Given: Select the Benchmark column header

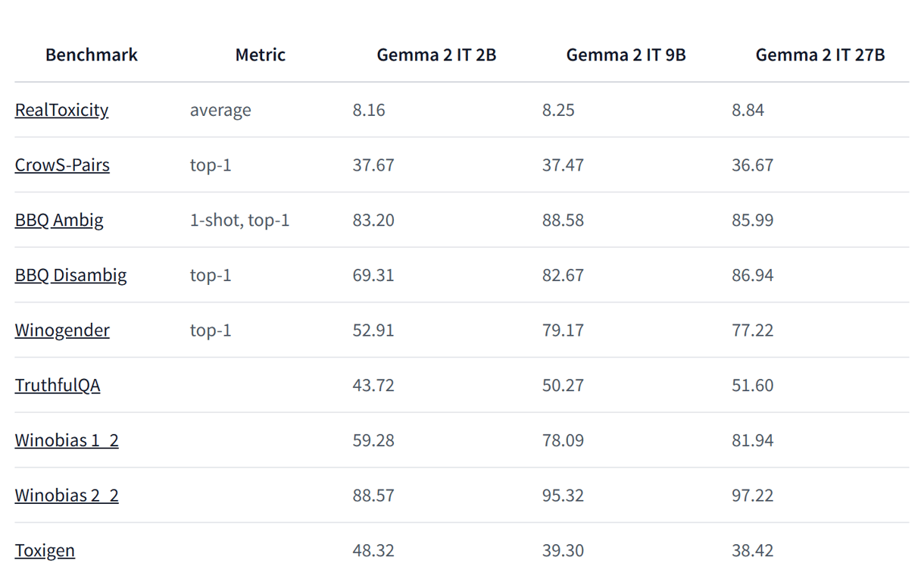Looking at the screenshot, I should [92, 55].
